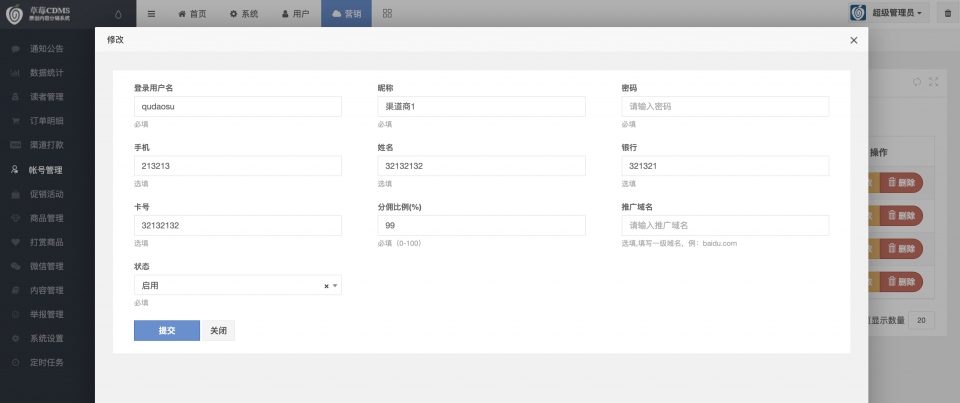Click the 关闭 button

[219, 331]
